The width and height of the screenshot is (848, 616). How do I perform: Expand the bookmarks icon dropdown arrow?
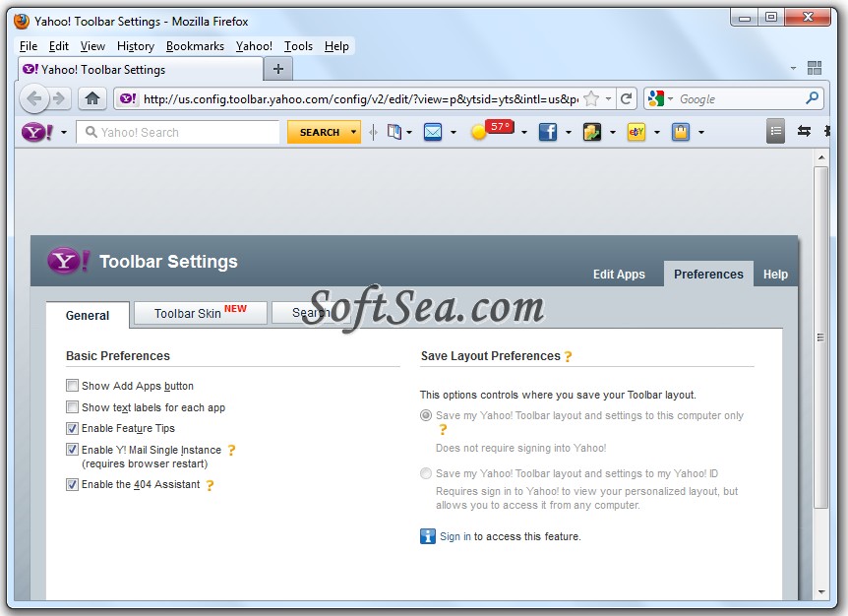pyautogui.click(x=409, y=133)
